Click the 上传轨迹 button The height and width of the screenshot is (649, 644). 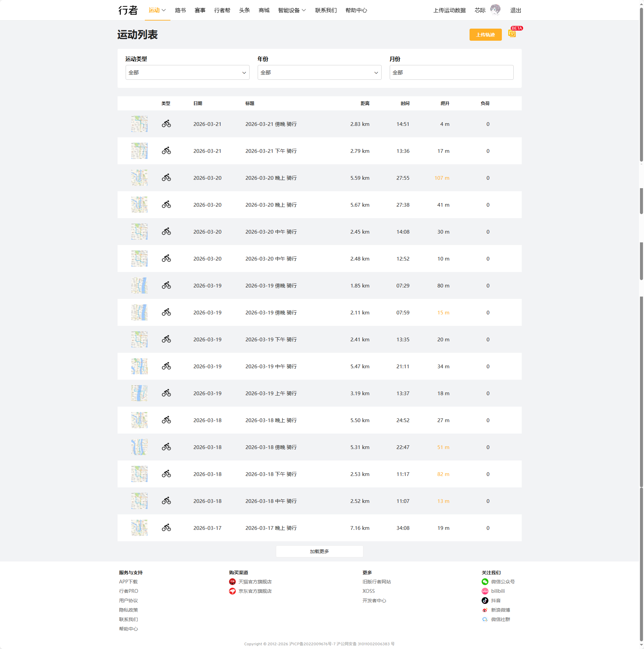pyautogui.click(x=485, y=35)
